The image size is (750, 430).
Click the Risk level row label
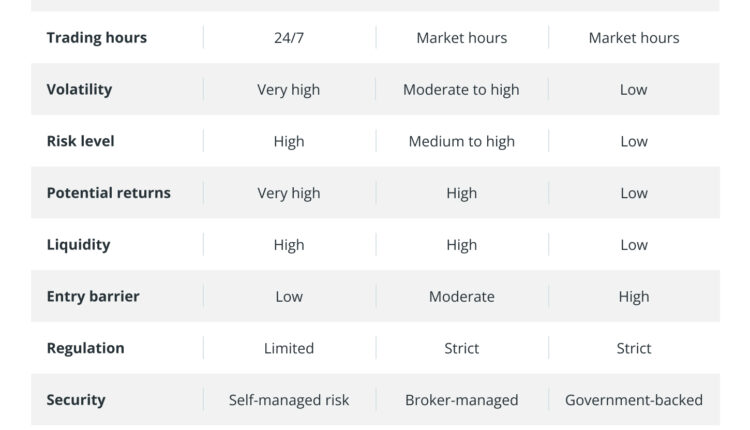[x=80, y=141]
